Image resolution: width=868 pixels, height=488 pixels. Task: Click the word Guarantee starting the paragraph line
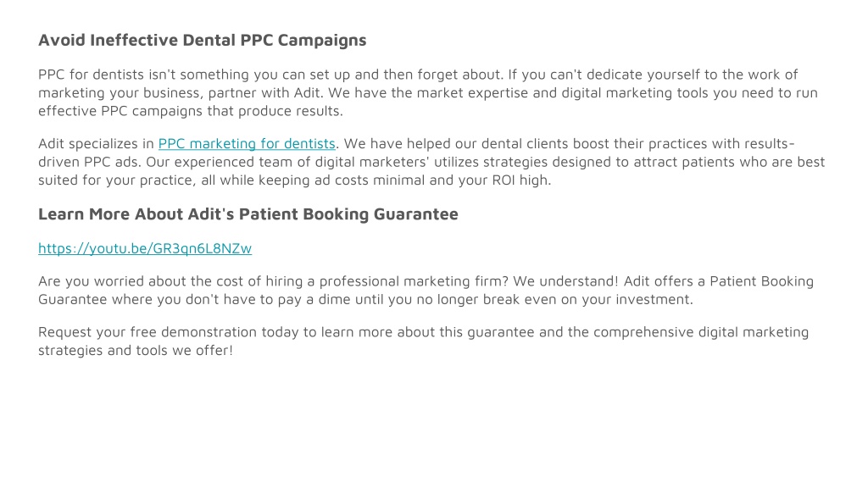73,300
